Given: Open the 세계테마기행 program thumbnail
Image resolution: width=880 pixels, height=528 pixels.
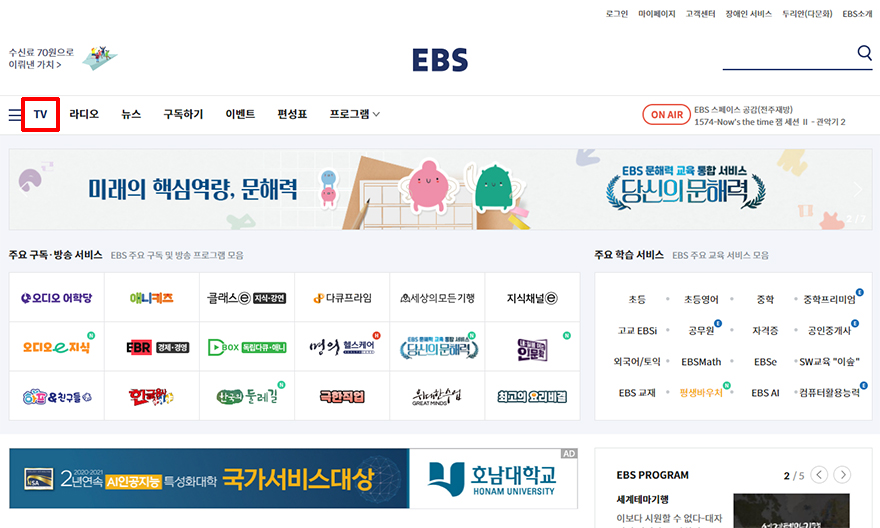Looking at the screenshot, I should 791,511.
